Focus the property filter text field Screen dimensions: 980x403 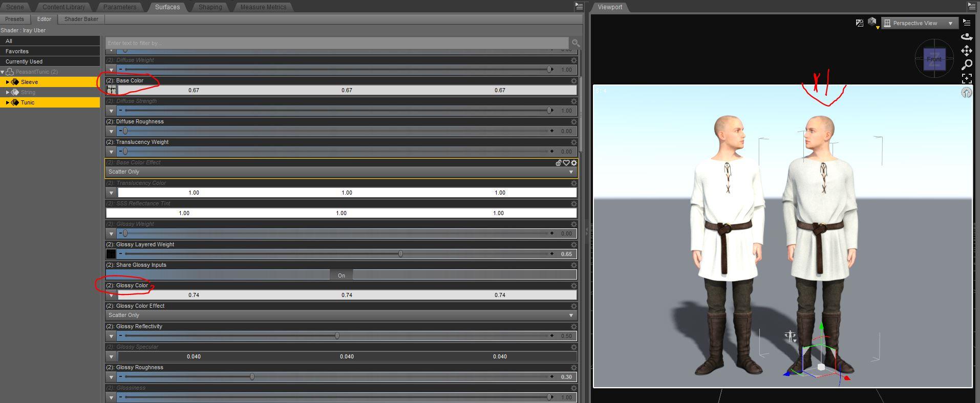337,43
